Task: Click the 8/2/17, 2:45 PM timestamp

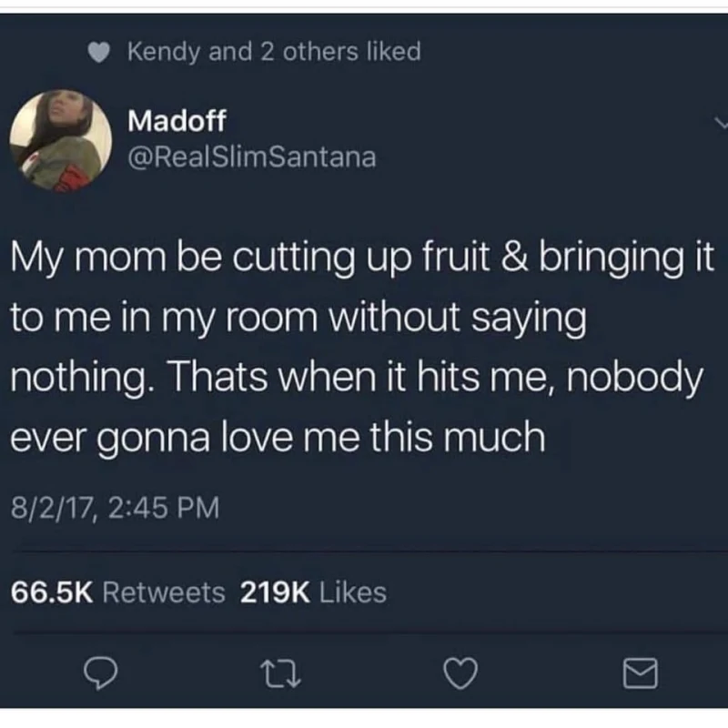Action: pos(116,508)
